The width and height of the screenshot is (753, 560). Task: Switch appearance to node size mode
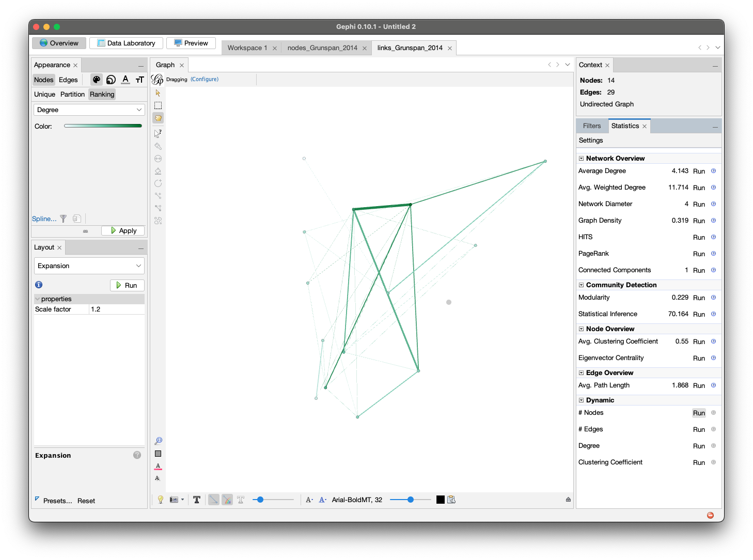111,80
